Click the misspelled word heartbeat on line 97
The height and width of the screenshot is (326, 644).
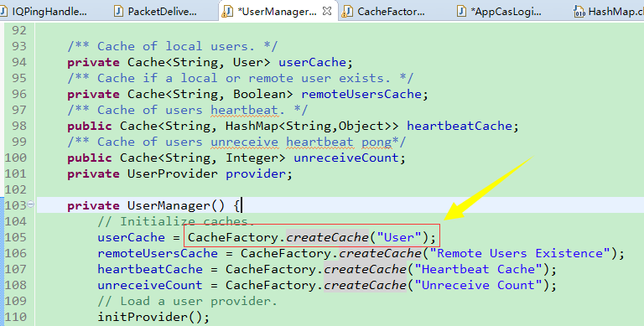[244, 110]
